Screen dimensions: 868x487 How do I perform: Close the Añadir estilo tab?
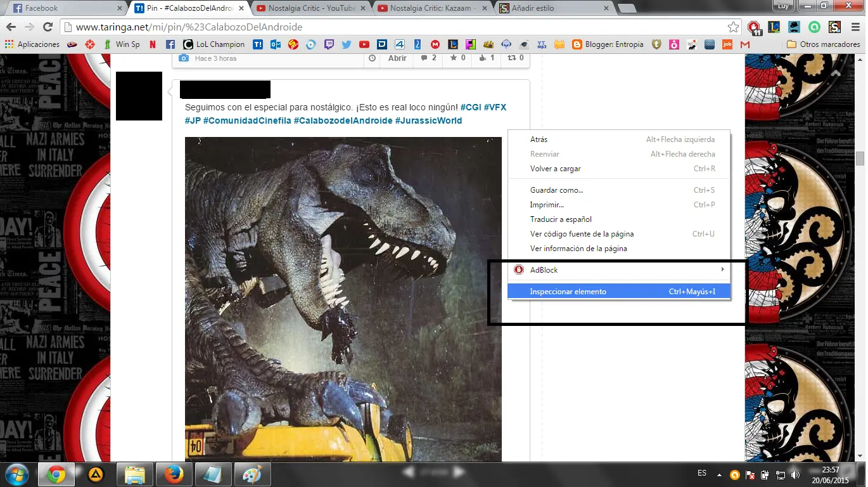[x=606, y=8]
